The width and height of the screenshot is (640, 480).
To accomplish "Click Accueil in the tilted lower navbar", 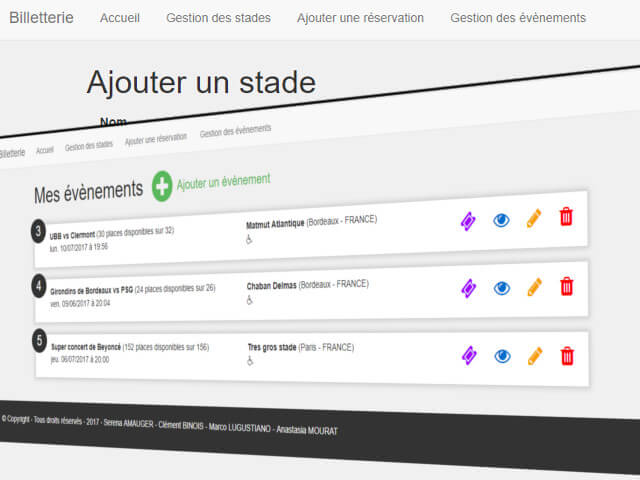I will tap(44, 150).
